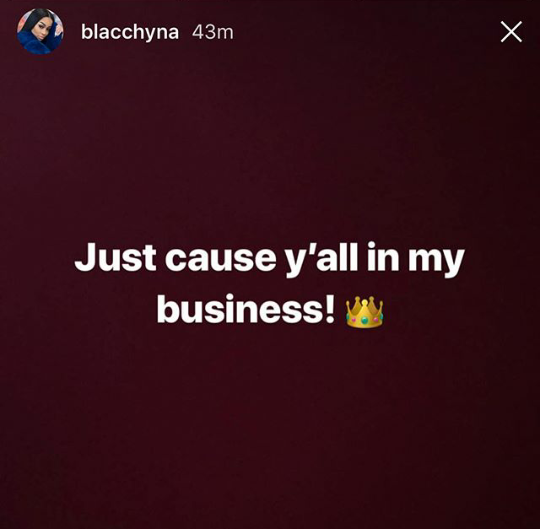
Task: View the story poster's circular thumbnail
Action: 40,32
